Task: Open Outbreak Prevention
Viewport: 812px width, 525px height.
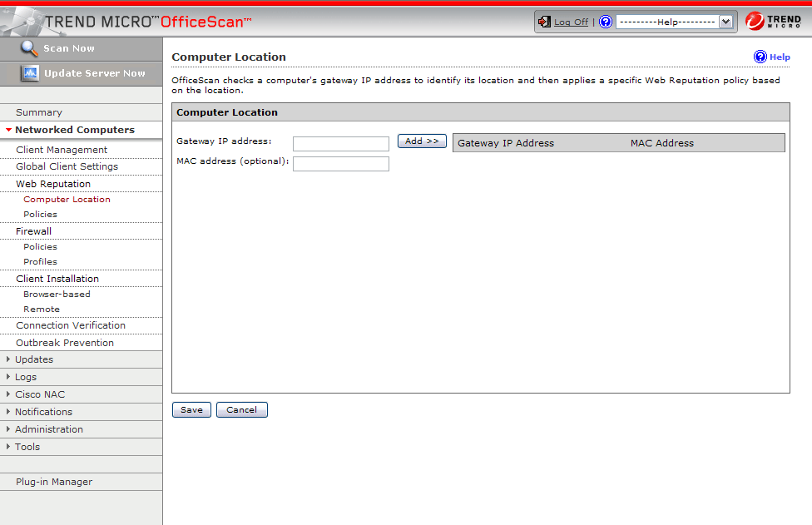Action: pyautogui.click(x=65, y=343)
